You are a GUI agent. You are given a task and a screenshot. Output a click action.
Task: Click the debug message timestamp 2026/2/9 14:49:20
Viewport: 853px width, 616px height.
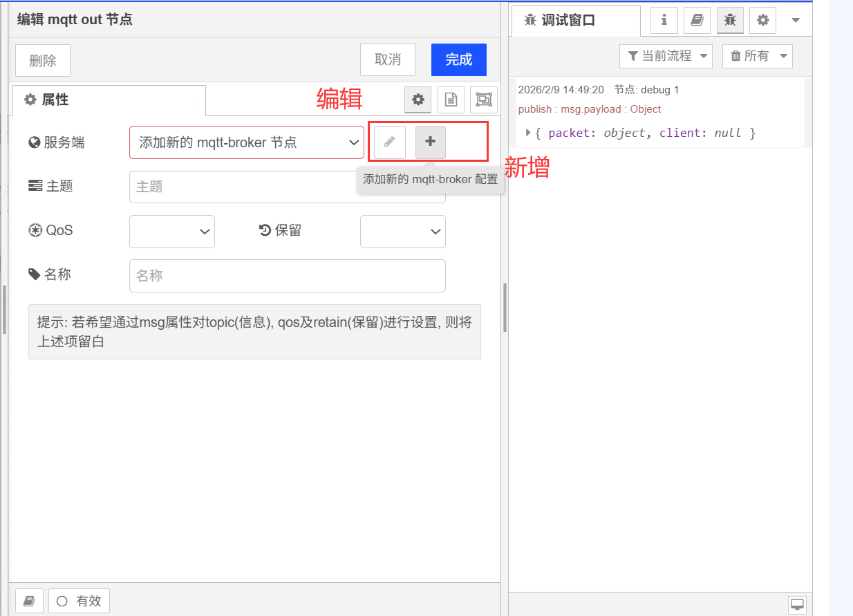(561, 90)
